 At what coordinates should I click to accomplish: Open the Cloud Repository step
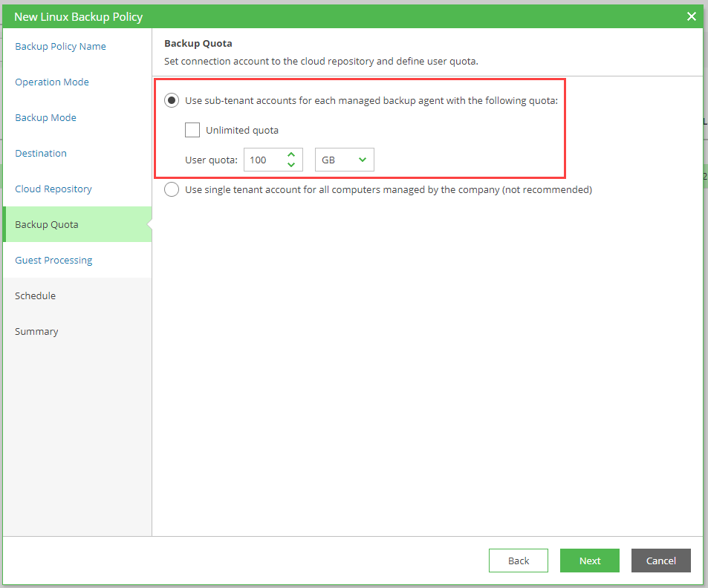[53, 189]
